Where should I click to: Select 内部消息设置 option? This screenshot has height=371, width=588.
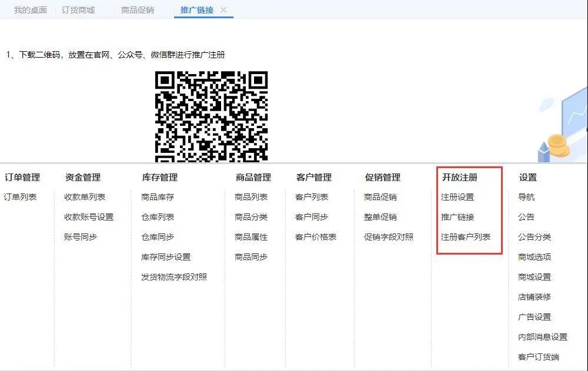coord(543,337)
